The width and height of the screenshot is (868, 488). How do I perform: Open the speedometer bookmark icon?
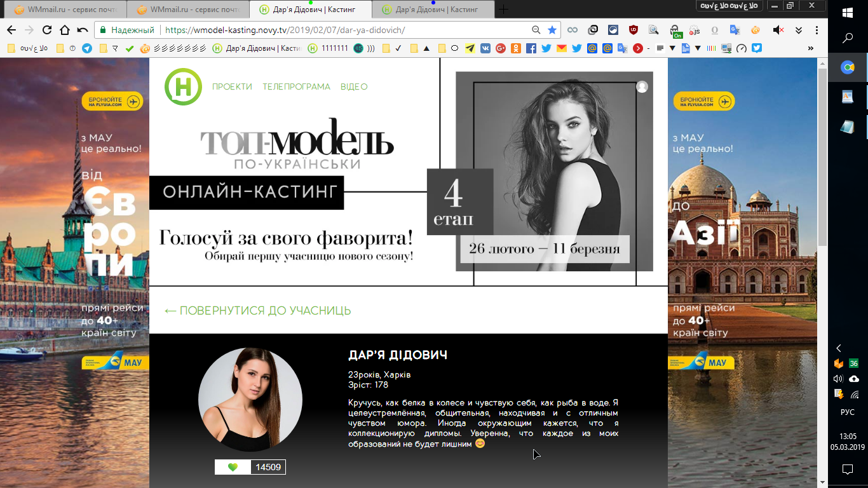click(741, 48)
